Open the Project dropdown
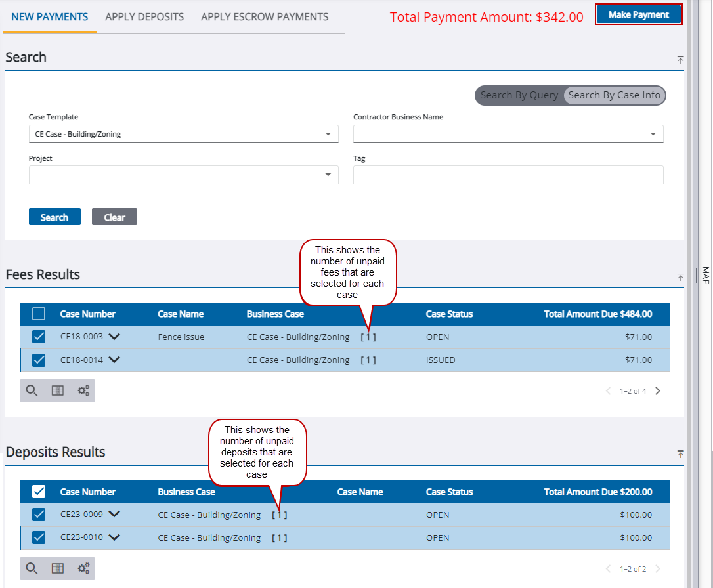The width and height of the screenshot is (713, 588). [328, 175]
